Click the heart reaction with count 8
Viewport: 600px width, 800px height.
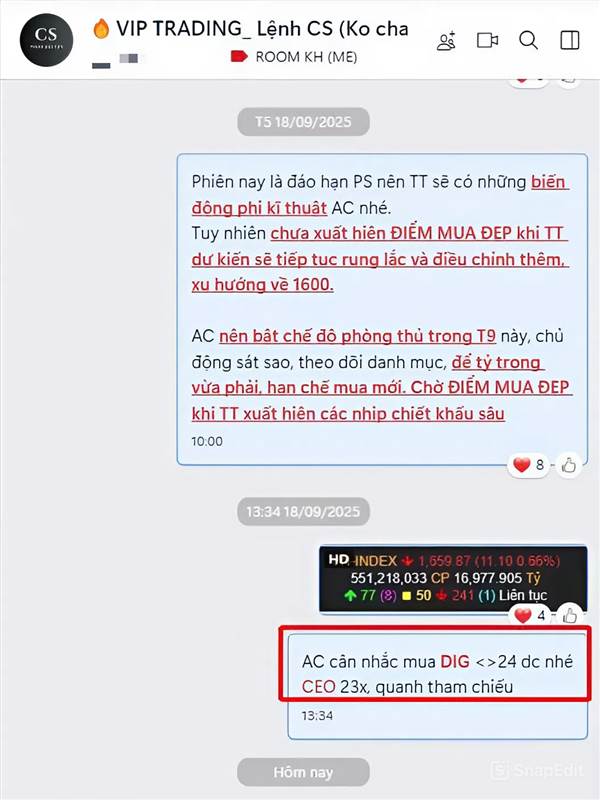[529, 465]
